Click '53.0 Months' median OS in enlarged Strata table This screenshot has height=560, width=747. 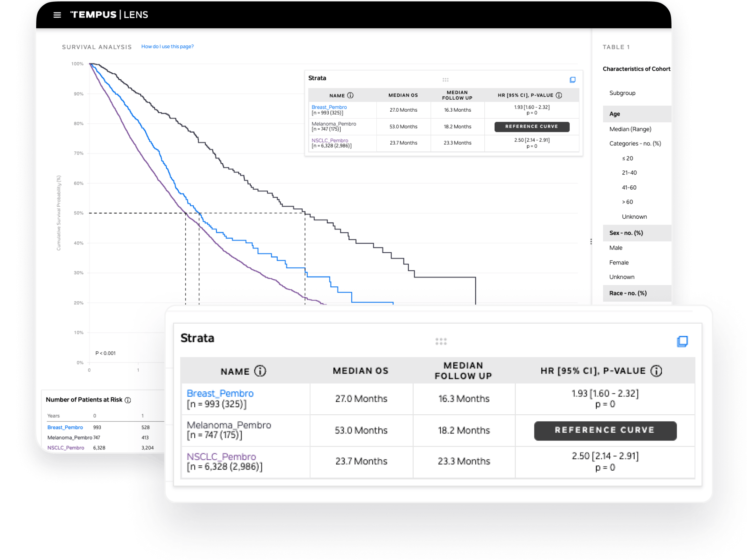[x=361, y=430]
